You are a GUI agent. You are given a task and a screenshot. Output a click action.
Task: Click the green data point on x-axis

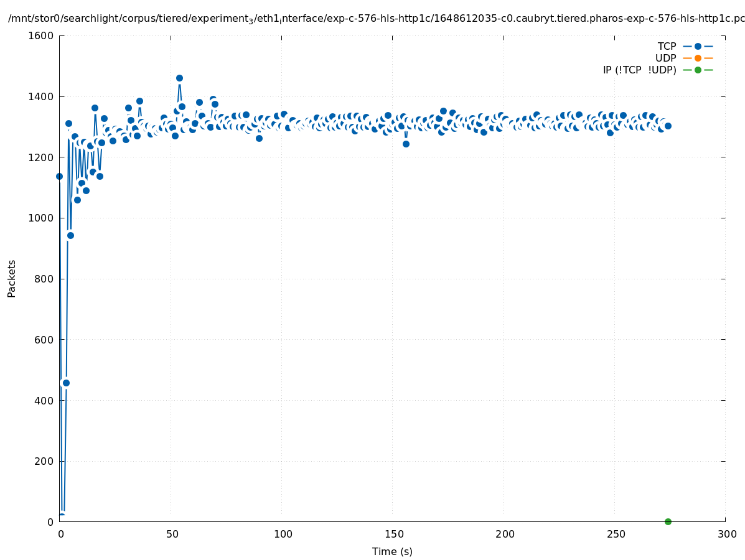pos(668,521)
